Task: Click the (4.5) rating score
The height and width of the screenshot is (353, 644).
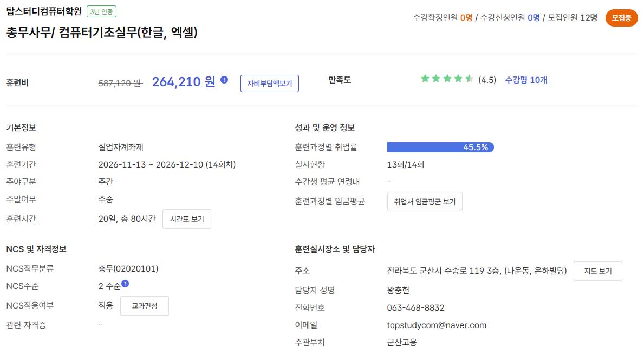Action: tap(487, 80)
